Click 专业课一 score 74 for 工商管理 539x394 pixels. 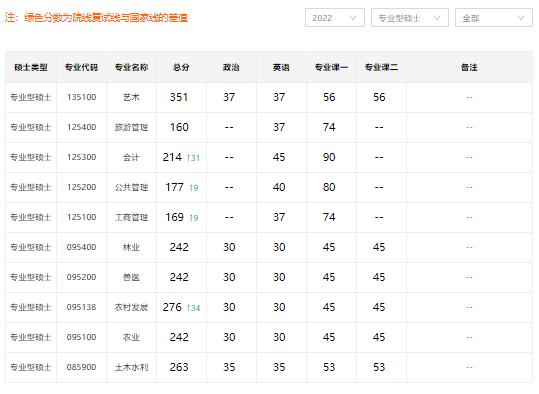click(329, 217)
